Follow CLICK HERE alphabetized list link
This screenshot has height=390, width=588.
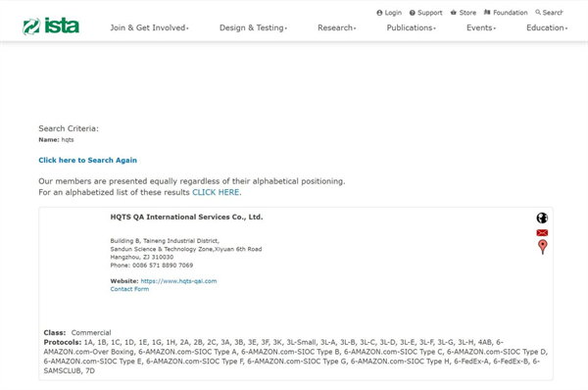point(216,192)
